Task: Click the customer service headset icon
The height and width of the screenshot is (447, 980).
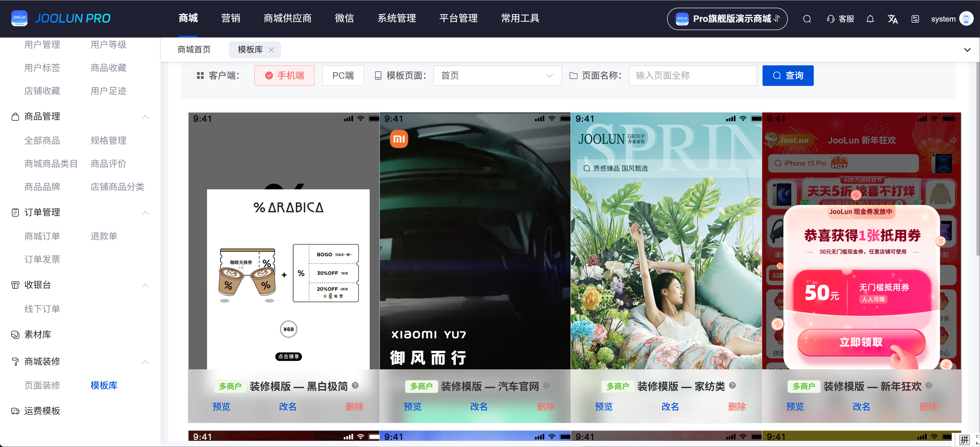Action: (x=830, y=19)
